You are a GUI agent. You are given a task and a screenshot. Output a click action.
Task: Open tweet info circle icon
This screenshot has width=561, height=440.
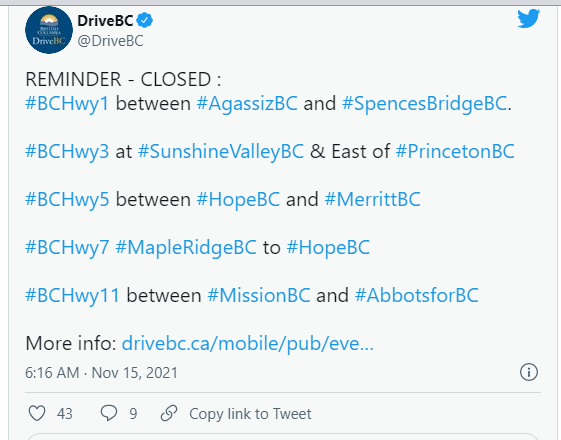pos(528,372)
